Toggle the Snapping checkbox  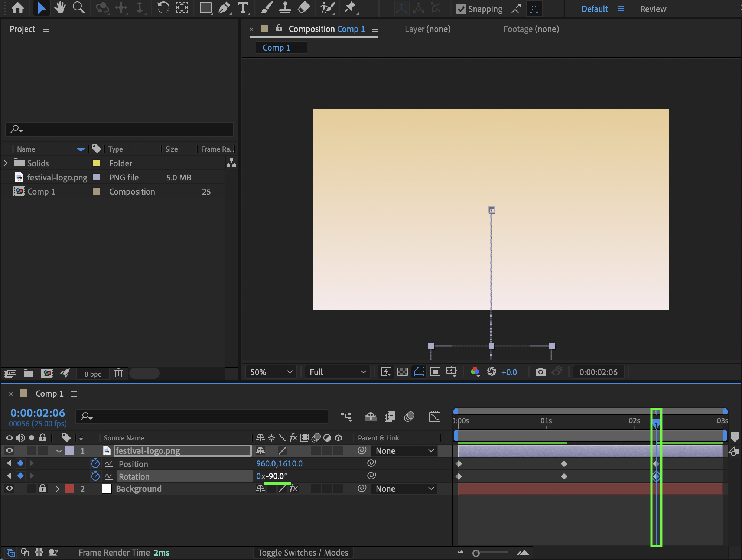point(461,9)
